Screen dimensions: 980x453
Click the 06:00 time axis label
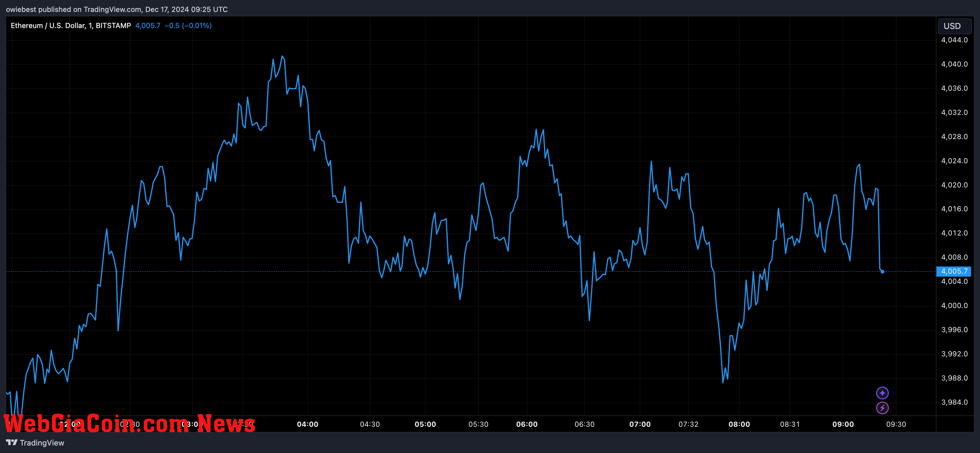click(527, 424)
